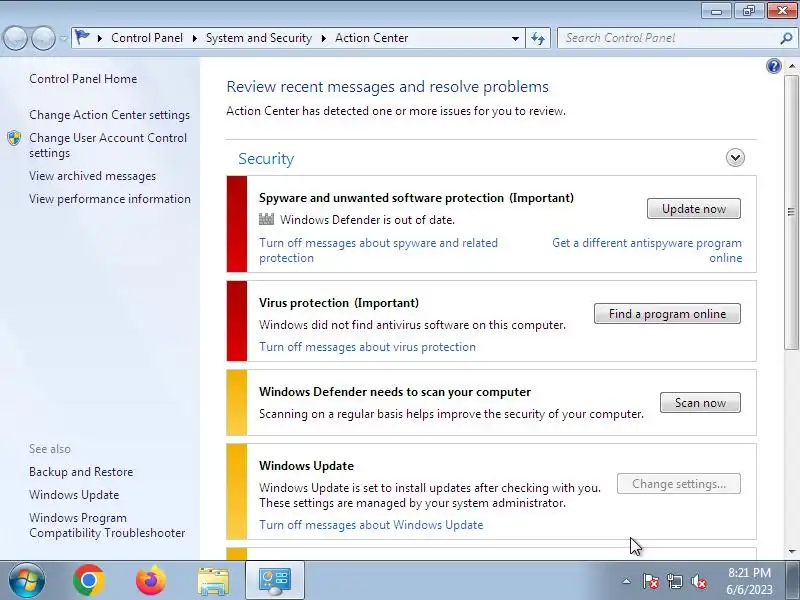
Task: Expand arrow after System and Security
Action: click(323, 38)
